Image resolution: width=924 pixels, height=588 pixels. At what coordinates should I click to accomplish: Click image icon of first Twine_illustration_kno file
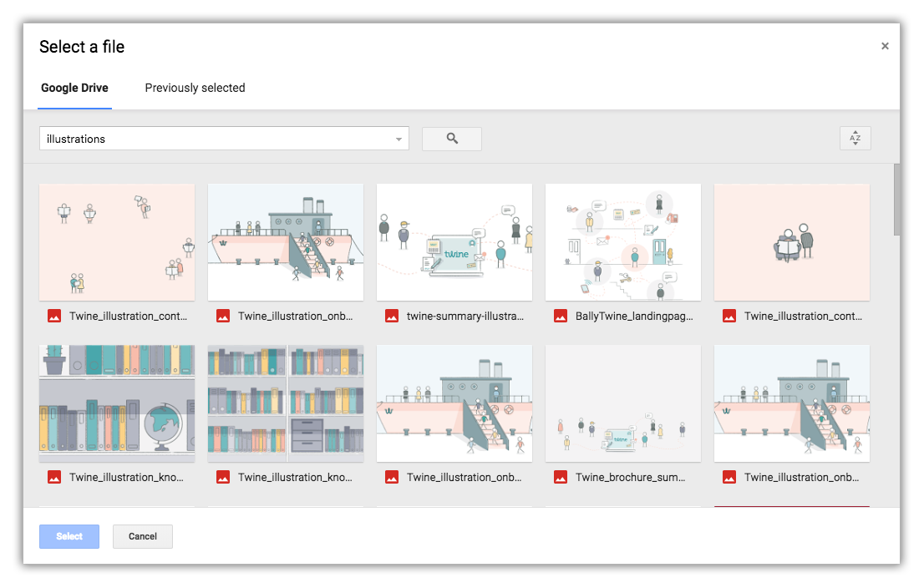(x=54, y=477)
